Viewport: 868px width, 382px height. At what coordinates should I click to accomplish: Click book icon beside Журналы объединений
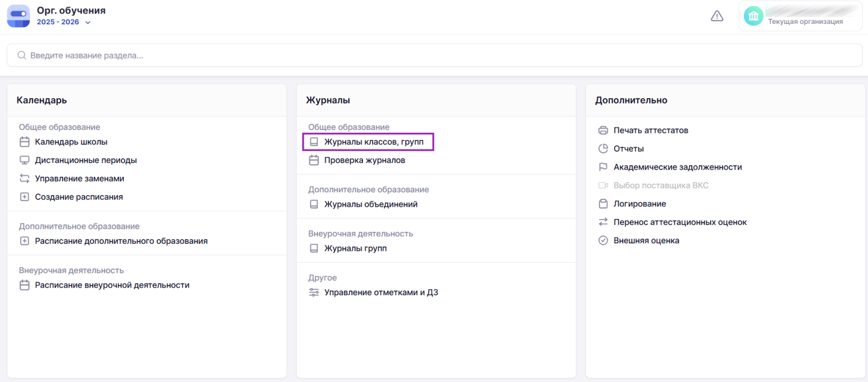(x=314, y=204)
